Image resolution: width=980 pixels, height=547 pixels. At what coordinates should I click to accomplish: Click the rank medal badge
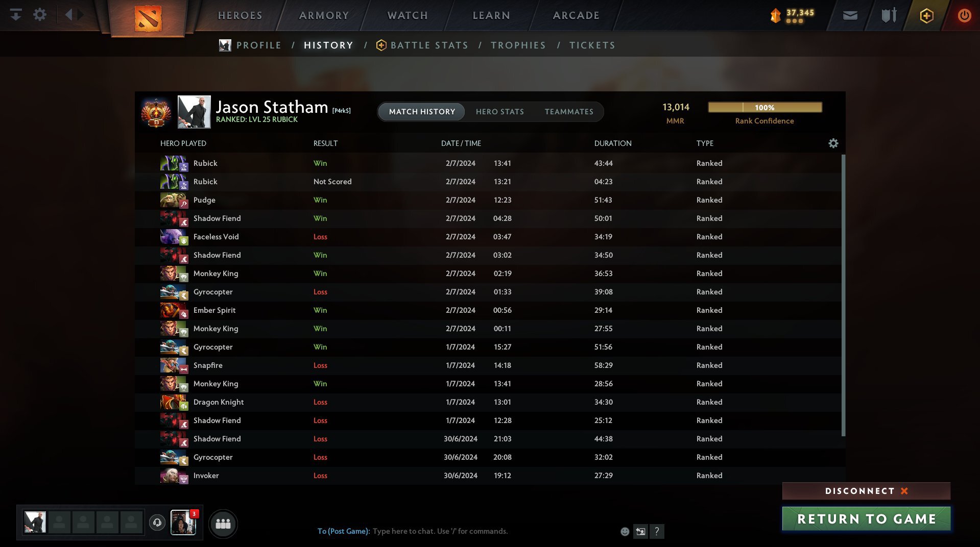pyautogui.click(x=156, y=112)
